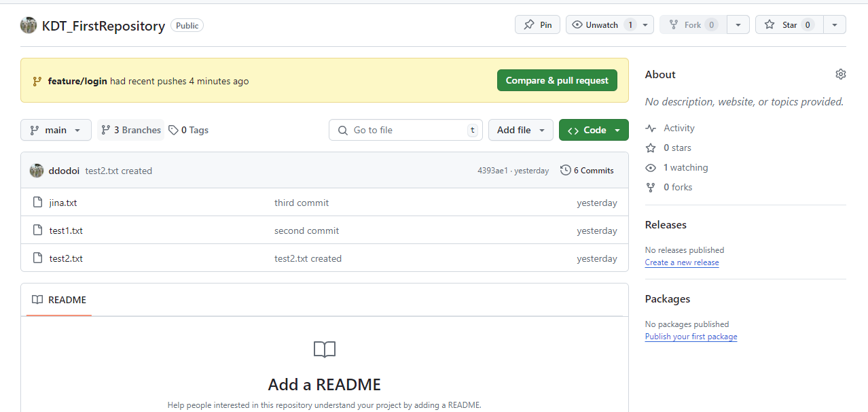868x412 pixels.
Task: Open commit hash 4393ae1
Action: coord(492,171)
